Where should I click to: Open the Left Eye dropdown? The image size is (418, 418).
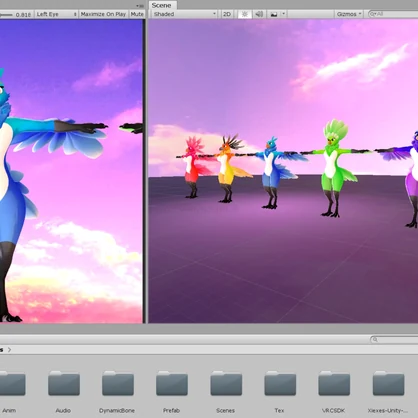coord(56,14)
